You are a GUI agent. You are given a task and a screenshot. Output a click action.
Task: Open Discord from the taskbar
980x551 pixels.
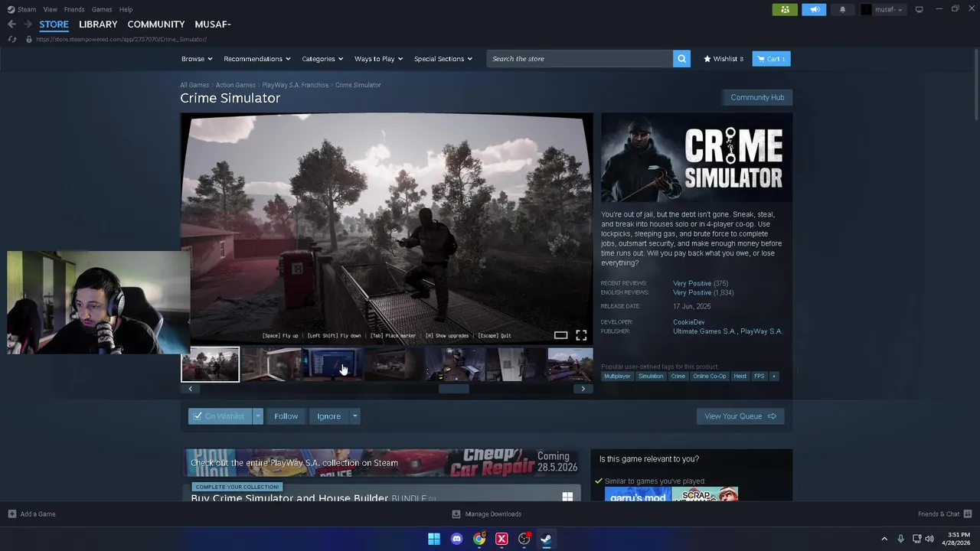click(456, 539)
